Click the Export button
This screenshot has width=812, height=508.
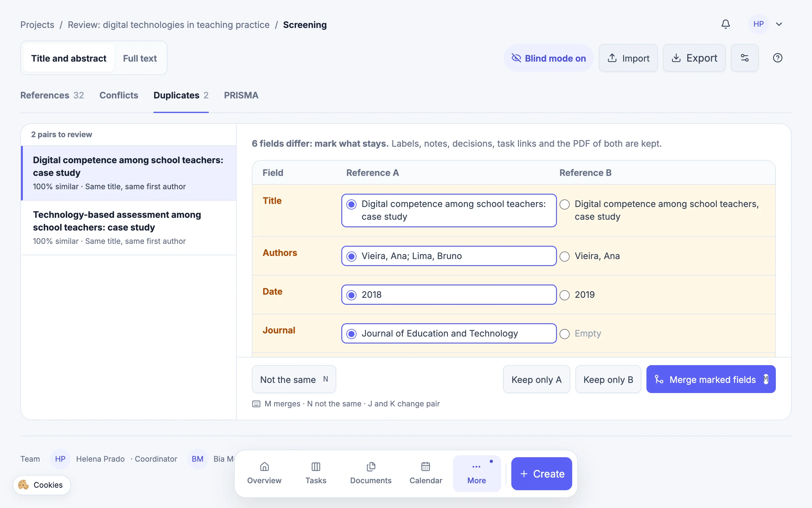point(694,58)
